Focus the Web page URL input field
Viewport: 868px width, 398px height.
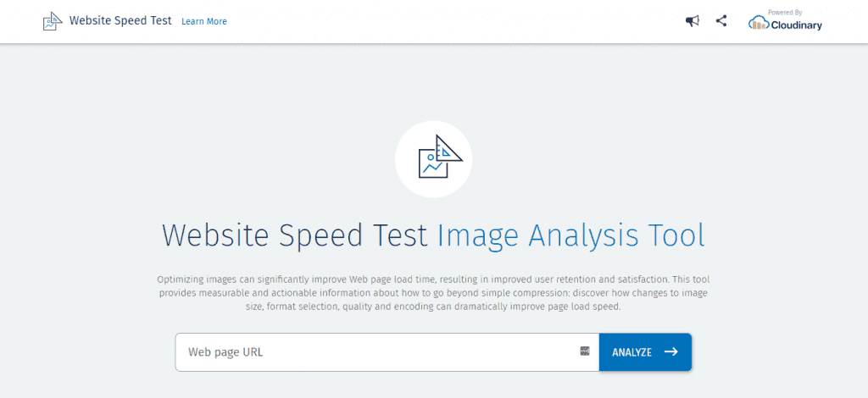(387, 352)
